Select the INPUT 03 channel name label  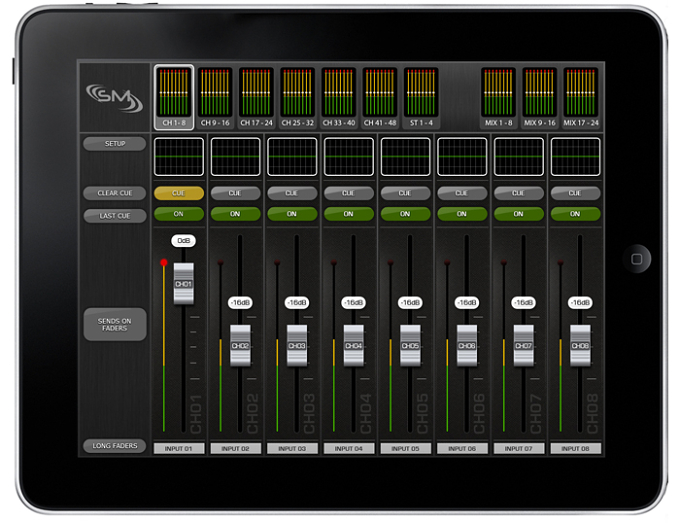click(x=292, y=448)
